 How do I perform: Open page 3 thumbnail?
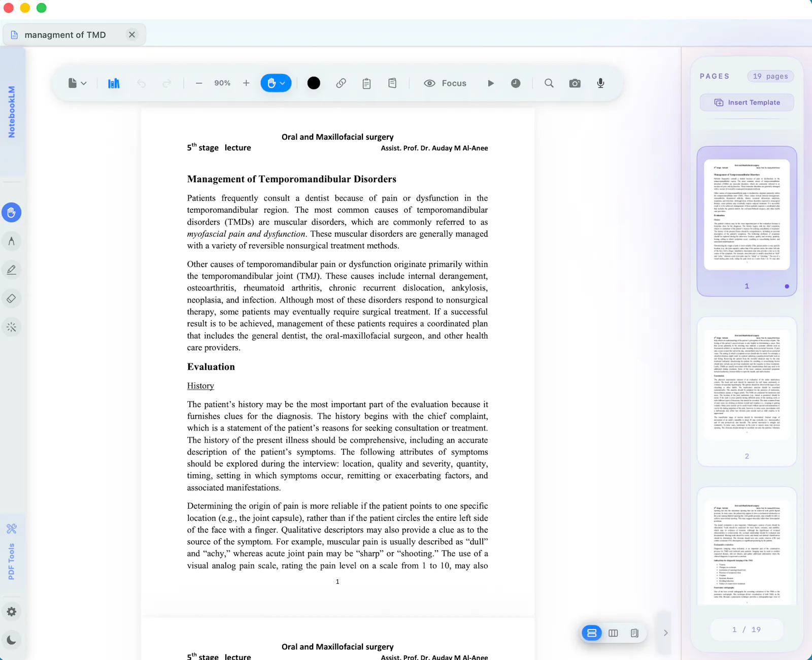(747, 546)
